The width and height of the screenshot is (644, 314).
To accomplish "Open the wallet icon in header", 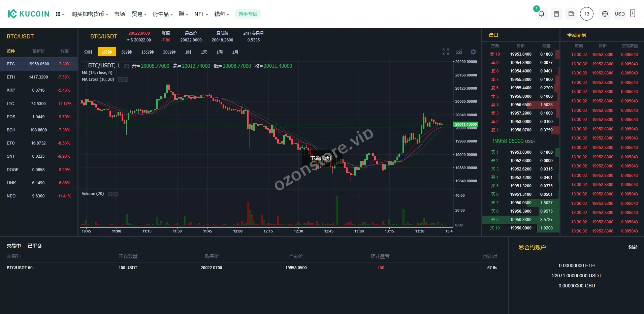I will click(x=571, y=14).
